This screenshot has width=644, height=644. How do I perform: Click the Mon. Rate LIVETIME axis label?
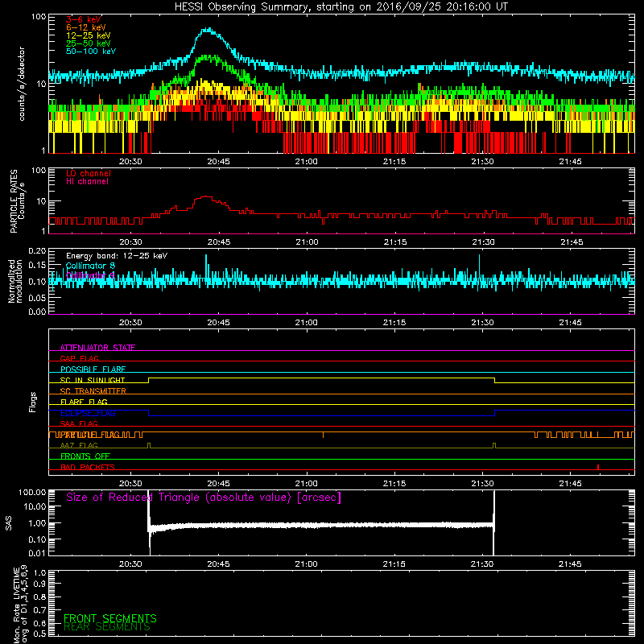tap(21, 605)
